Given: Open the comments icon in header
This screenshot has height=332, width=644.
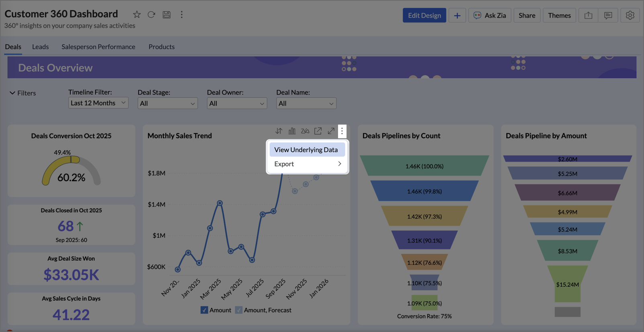Looking at the screenshot, I should [608, 15].
